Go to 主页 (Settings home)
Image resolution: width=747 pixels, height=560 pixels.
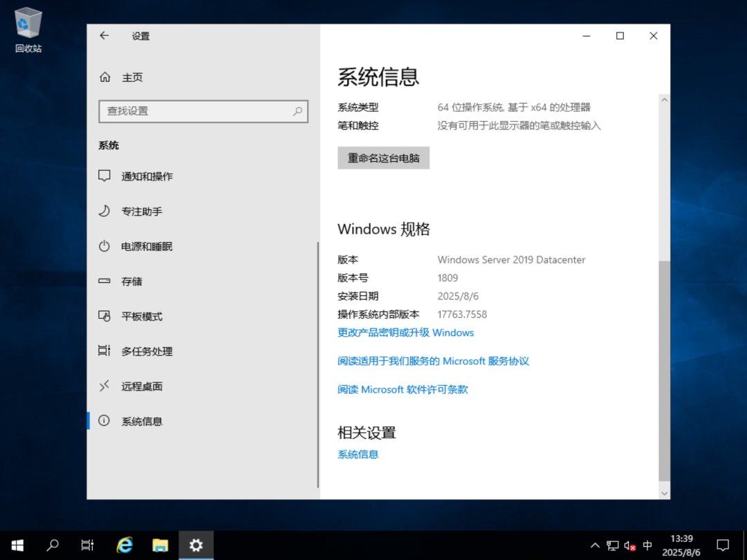(x=132, y=77)
